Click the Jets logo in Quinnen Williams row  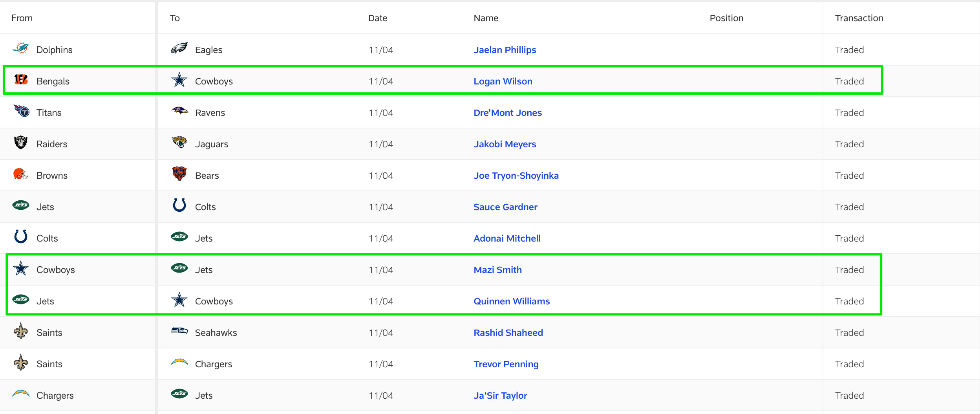coord(21,299)
